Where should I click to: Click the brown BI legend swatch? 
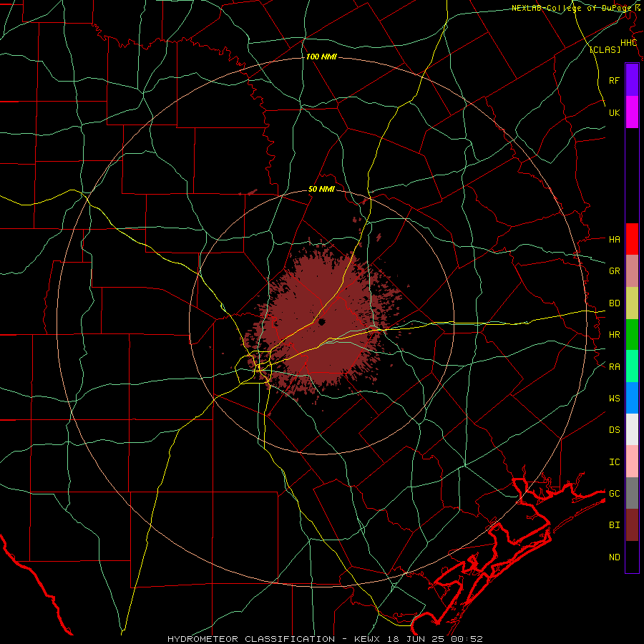[632, 525]
